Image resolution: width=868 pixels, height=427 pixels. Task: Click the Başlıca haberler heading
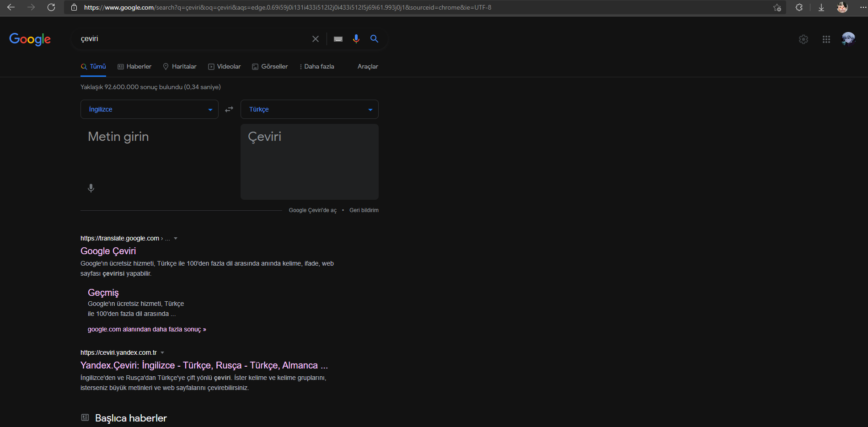point(131,418)
